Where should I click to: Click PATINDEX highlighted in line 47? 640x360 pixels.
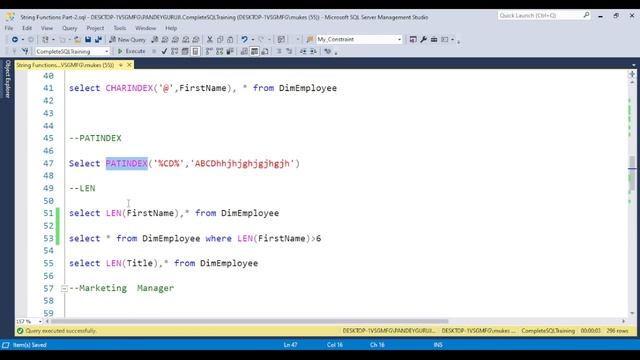127,163
